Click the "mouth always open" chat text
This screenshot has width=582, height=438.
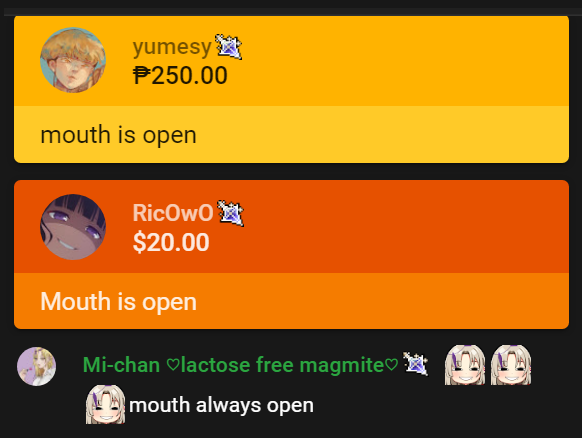[221, 405]
